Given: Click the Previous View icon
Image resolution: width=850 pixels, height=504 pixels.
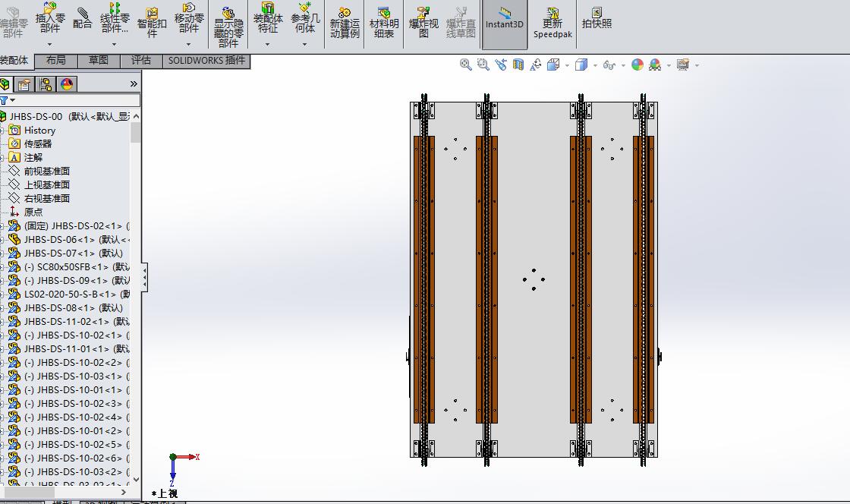Looking at the screenshot, I should tap(500, 65).
